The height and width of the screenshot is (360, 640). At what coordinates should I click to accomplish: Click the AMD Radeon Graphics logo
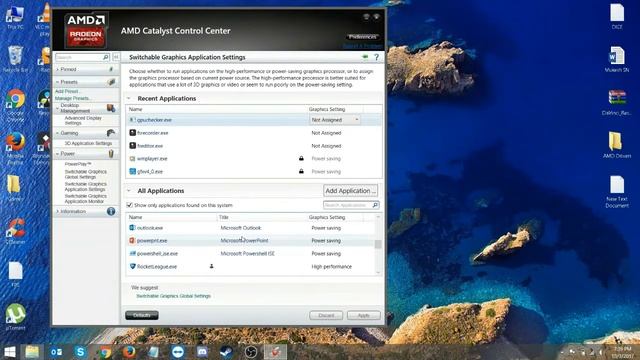pyautogui.click(x=86, y=30)
